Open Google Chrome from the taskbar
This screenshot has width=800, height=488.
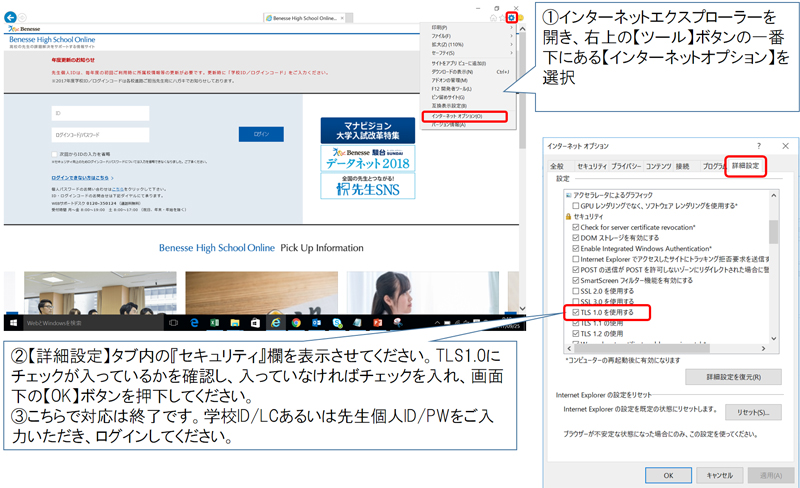(x=296, y=323)
